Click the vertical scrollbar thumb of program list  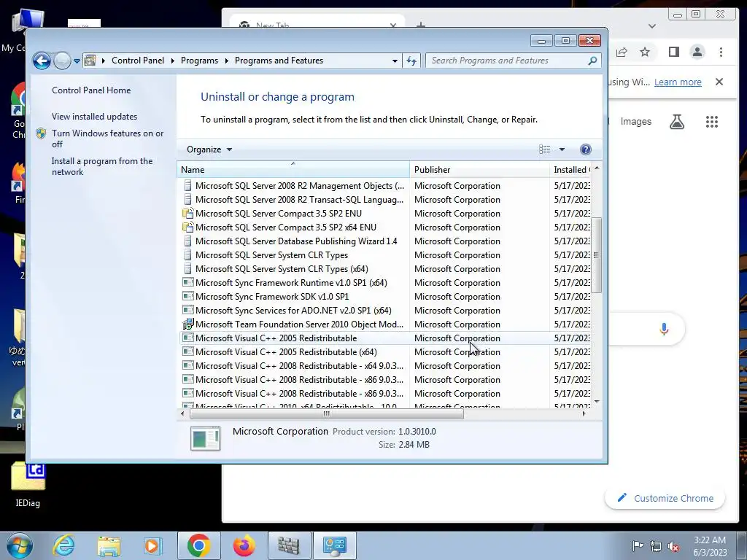[x=596, y=254]
